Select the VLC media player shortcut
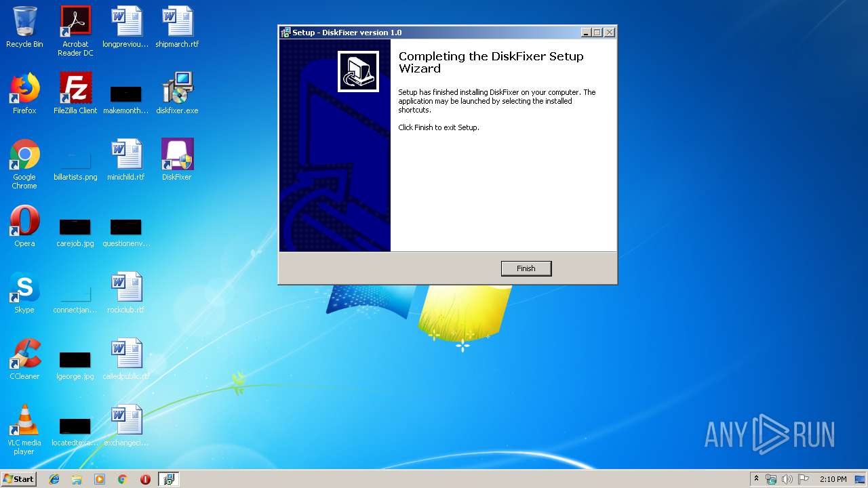Viewport: 868px width, 488px height. pyautogui.click(x=24, y=430)
